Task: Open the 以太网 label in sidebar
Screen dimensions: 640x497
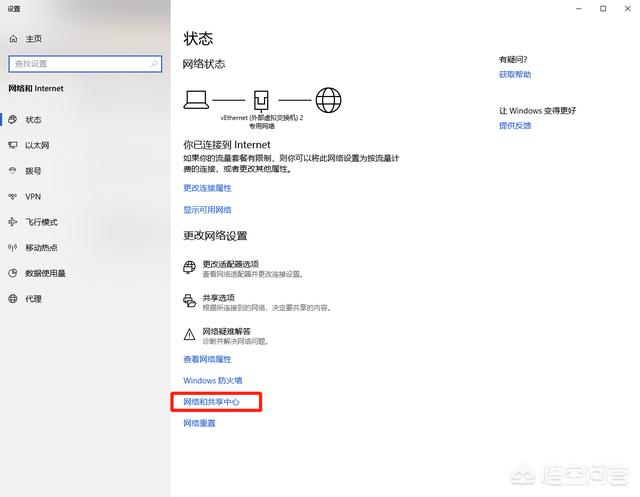Action: pos(37,145)
